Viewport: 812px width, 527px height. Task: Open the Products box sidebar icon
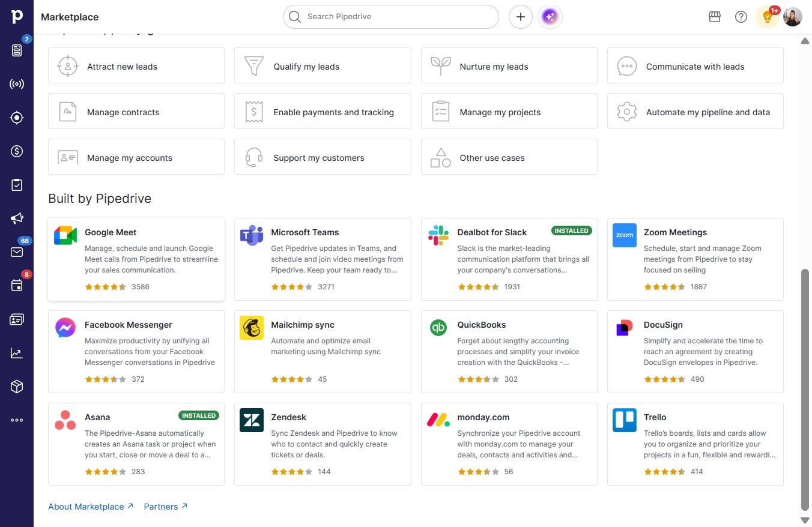17,387
